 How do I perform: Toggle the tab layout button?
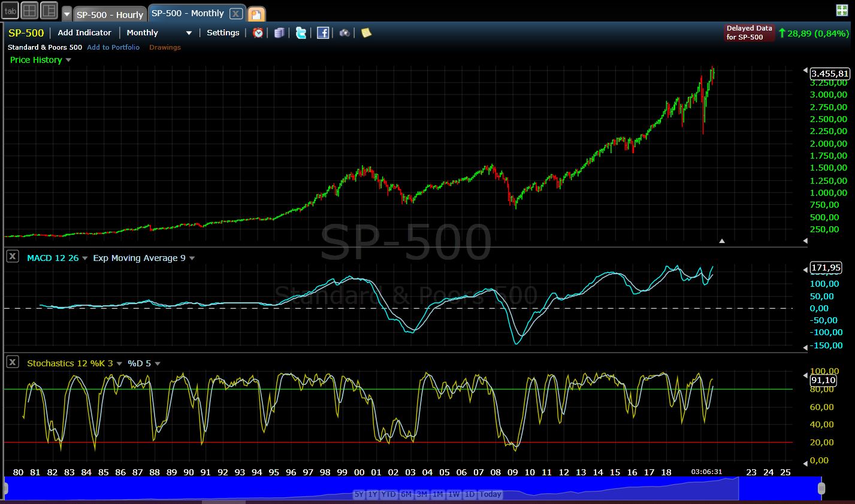coord(11,11)
